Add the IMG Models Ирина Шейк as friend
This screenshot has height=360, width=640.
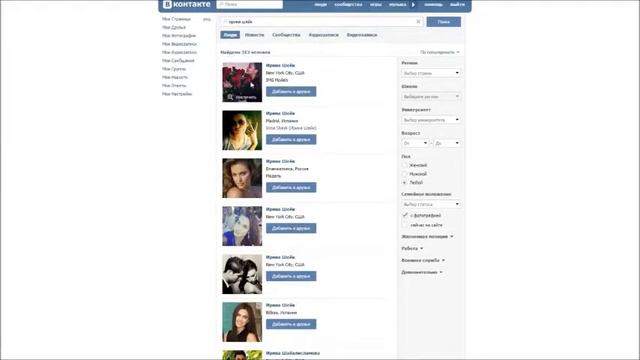(291, 92)
